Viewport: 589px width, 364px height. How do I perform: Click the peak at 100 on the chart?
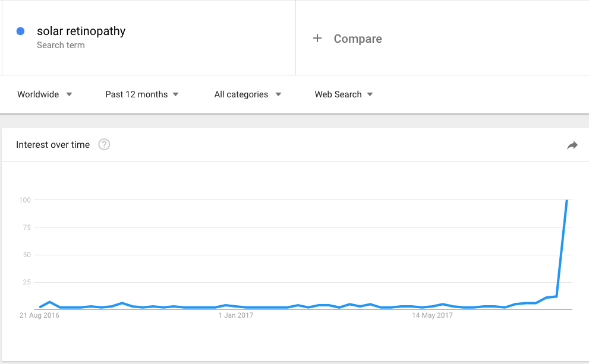[567, 200]
